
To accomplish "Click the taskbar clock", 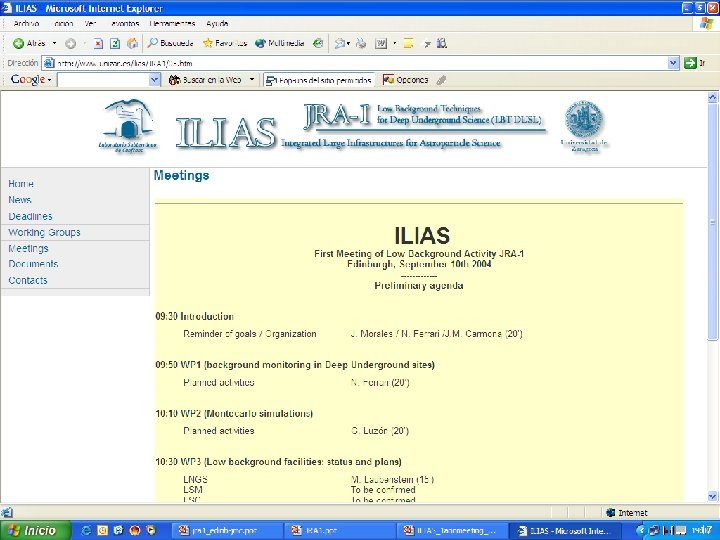I will [x=703, y=531].
